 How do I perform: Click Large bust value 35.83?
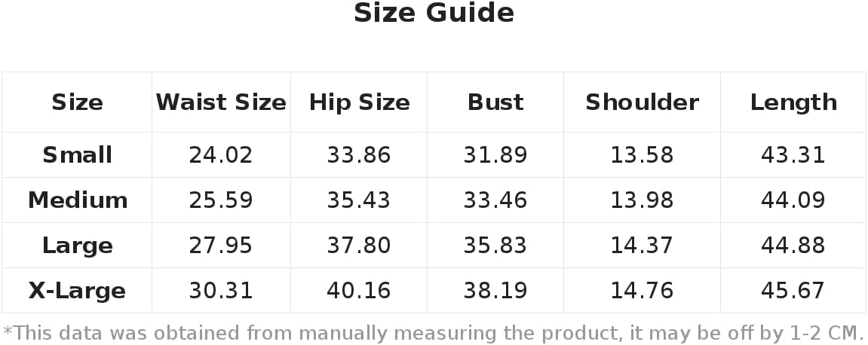click(x=495, y=246)
